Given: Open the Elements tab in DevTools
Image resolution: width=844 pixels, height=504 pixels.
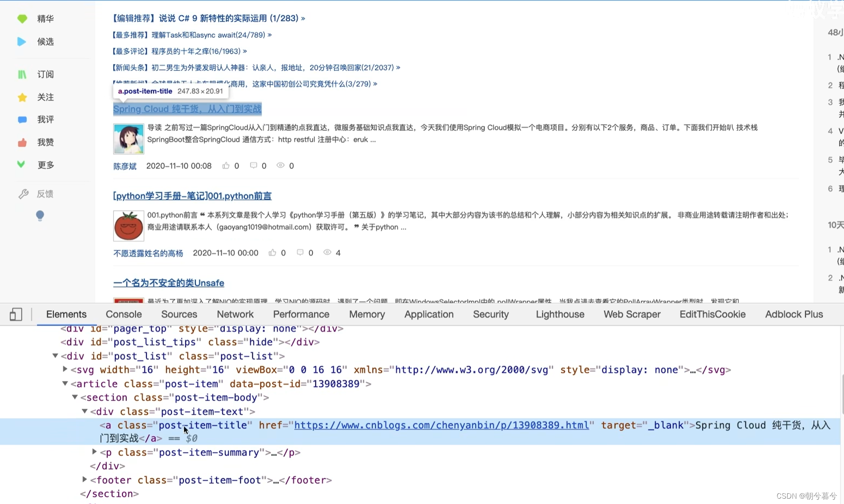Looking at the screenshot, I should [66, 314].
